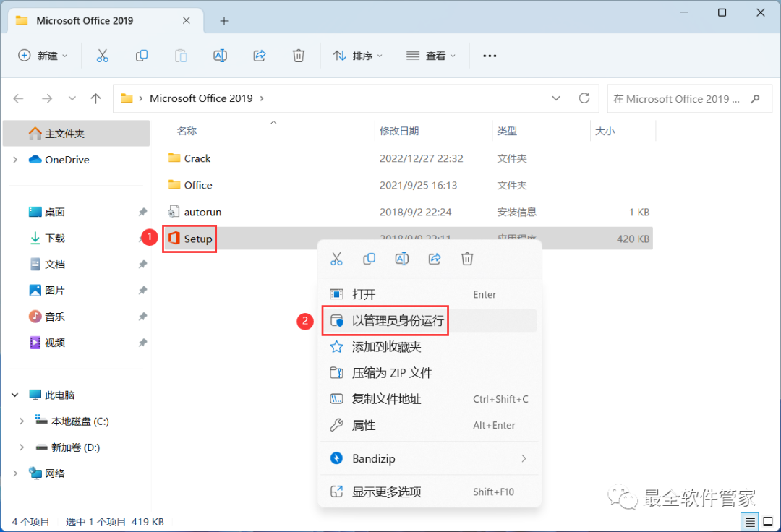The width and height of the screenshot is (781, 532).
Task: Click the Delete icon in the context menu
Action: [467, 259]
